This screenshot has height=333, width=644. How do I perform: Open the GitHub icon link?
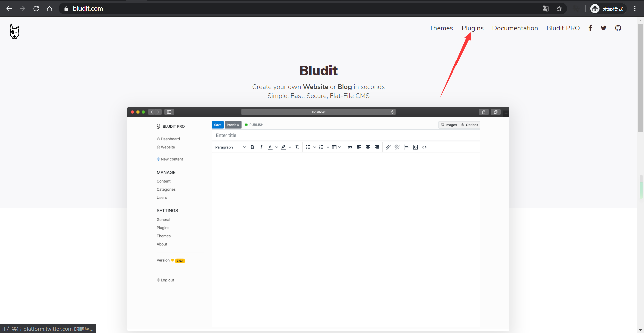point(618,28)
